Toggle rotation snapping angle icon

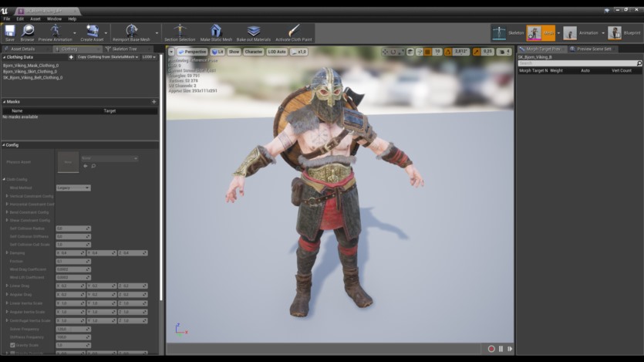448,52
